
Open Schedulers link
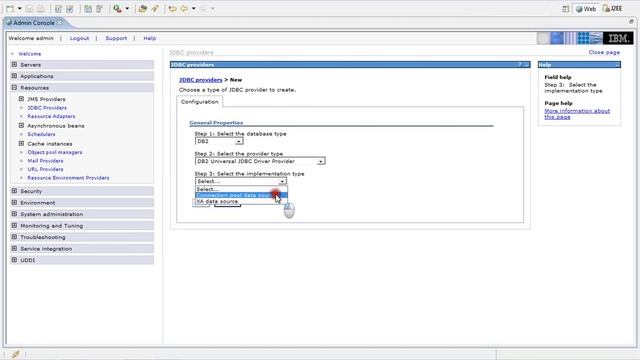[41, 134]
